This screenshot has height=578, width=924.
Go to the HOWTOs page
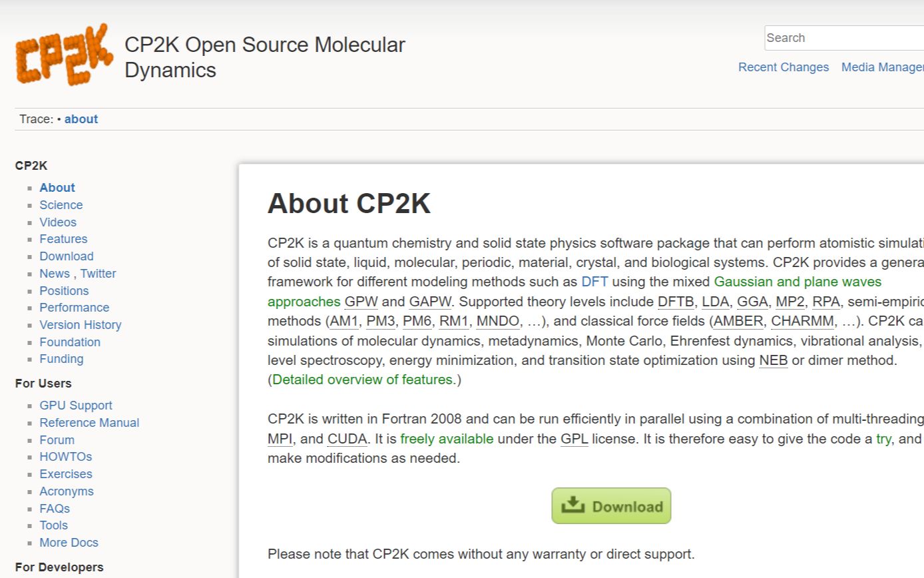coord(66,457)
